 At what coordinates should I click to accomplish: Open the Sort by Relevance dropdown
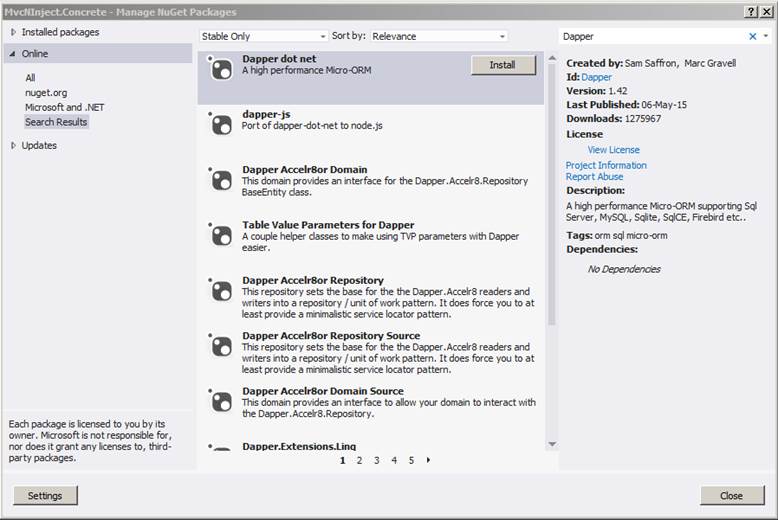point(439,36)
